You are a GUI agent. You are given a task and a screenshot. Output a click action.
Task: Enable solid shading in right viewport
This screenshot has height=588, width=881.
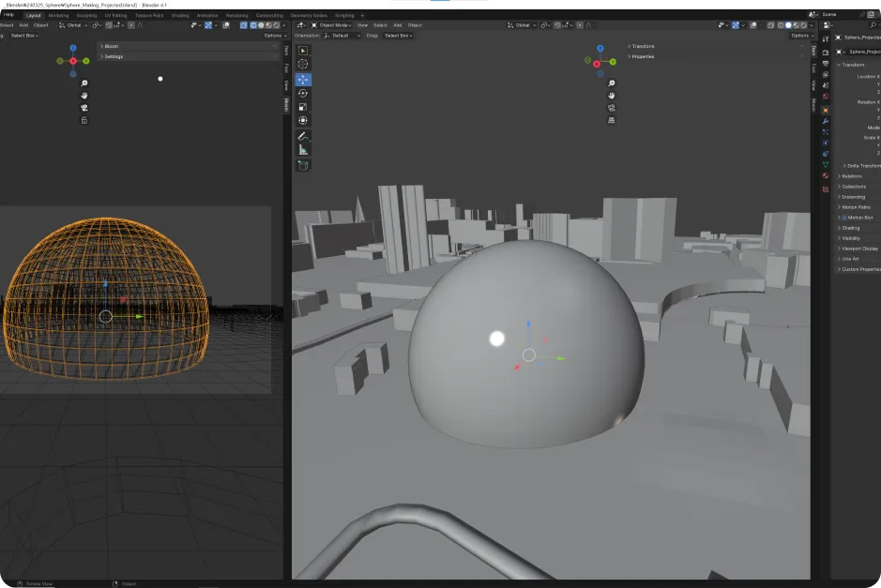point(788,25)
